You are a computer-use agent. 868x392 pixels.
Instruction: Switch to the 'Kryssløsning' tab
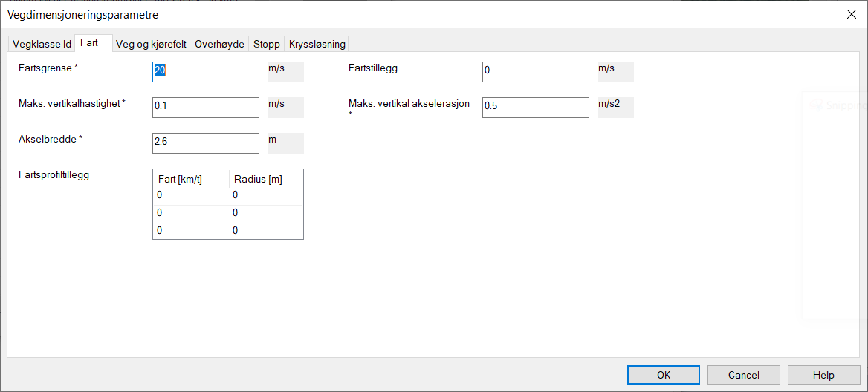coord(317,44)
